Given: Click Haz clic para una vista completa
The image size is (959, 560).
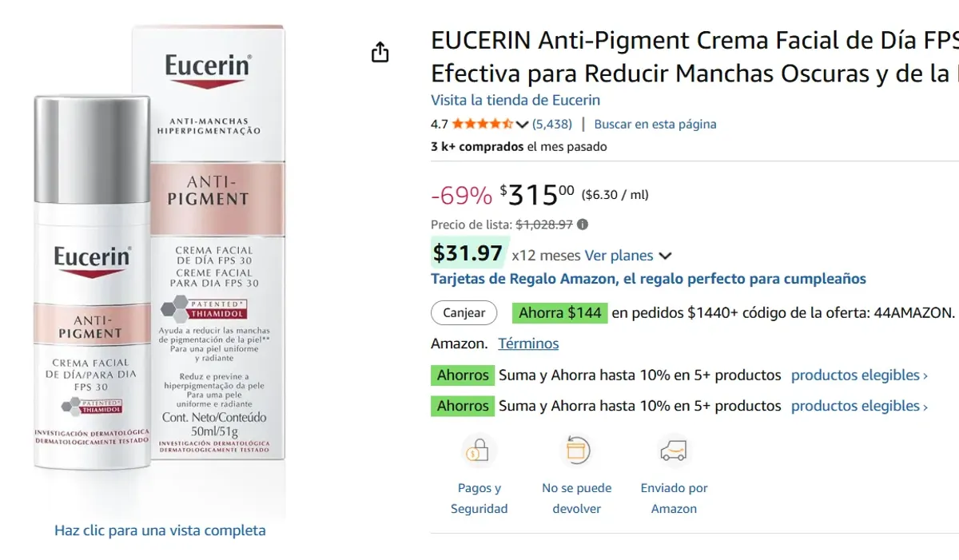Looking at the screenshot, I should click(x=159, y=530).
